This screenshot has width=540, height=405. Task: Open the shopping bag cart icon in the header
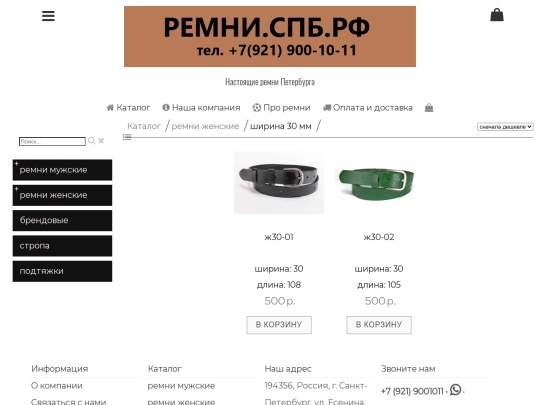coord(497,15)
